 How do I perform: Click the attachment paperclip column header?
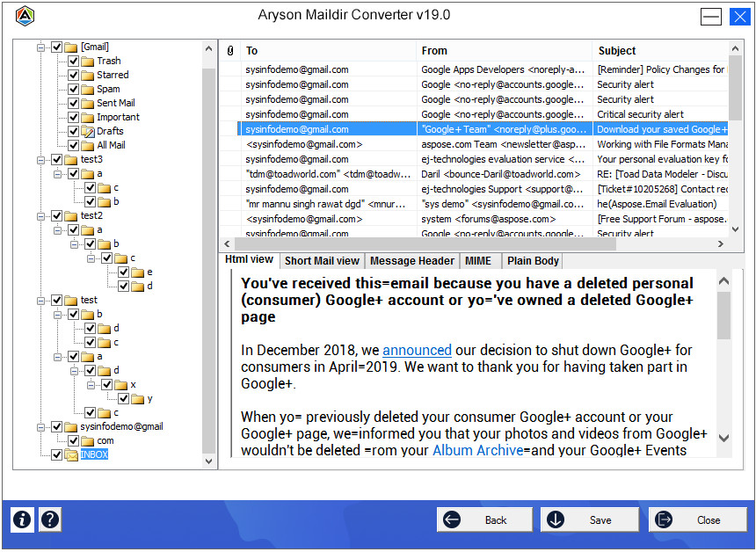pyautogui.click(x=229, y=51)
